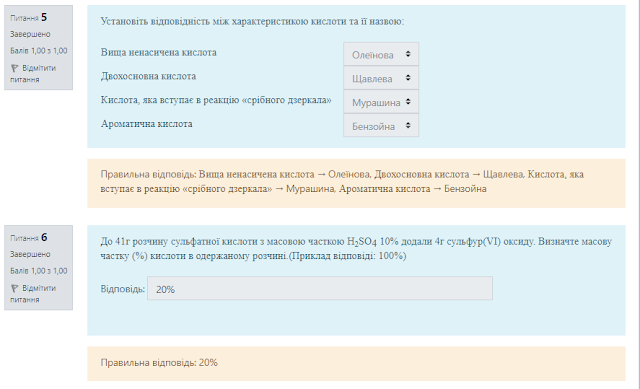
Task: Open the Щавлева dropdown
Action: tap(381, 78)
